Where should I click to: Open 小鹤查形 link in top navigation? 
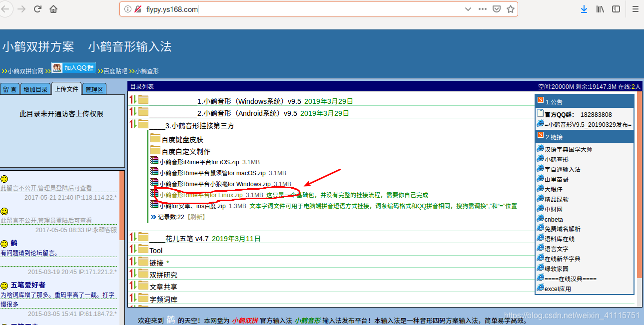click(147, 71)
